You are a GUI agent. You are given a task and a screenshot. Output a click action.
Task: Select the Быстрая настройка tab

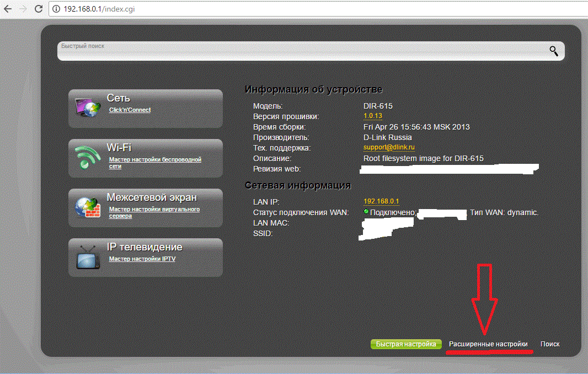pyautogui.click(x=406, y=344)
